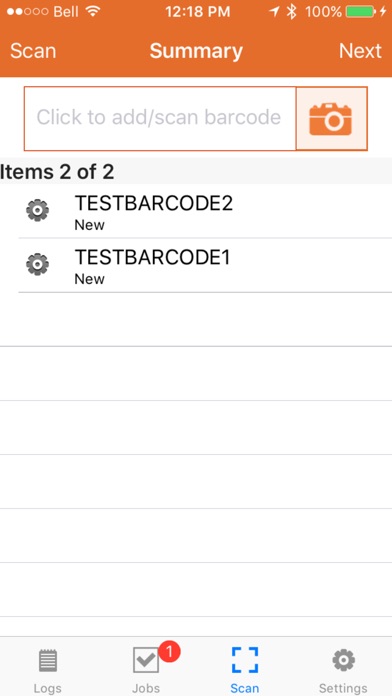The width and height of the screenshot is (392, 696).
Task: Tap the Summary title
Action: tap(196, 51)
